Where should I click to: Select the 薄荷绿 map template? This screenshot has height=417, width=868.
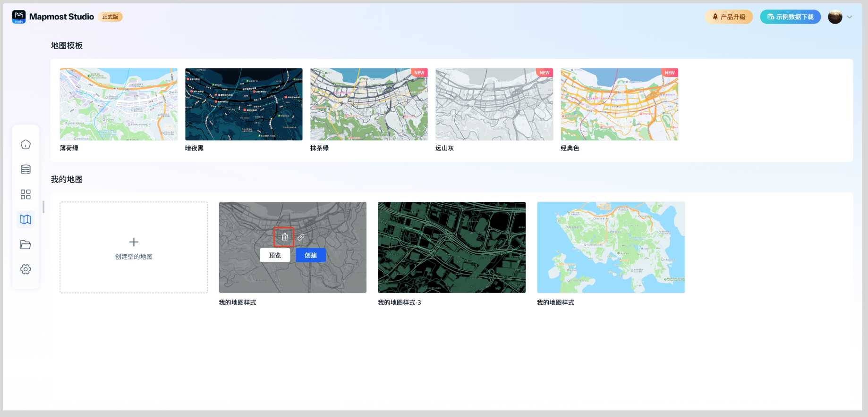[x=119, y=104]
